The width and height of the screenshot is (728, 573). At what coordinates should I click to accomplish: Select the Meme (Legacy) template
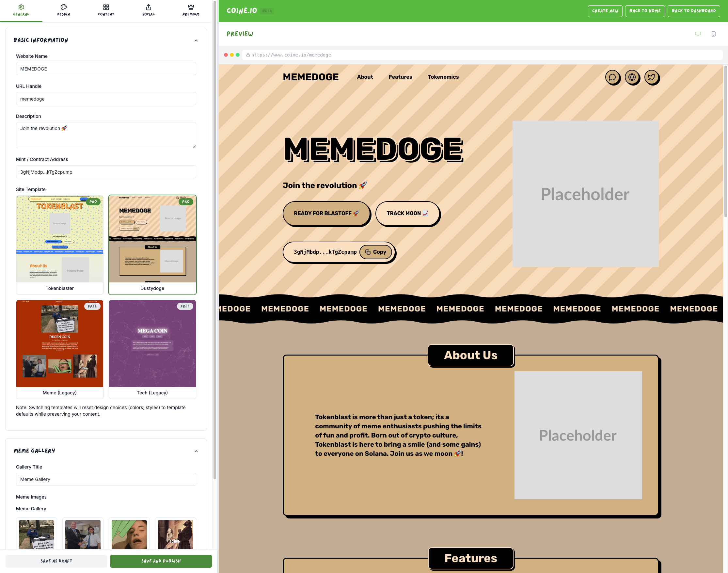tap(60, 349)
